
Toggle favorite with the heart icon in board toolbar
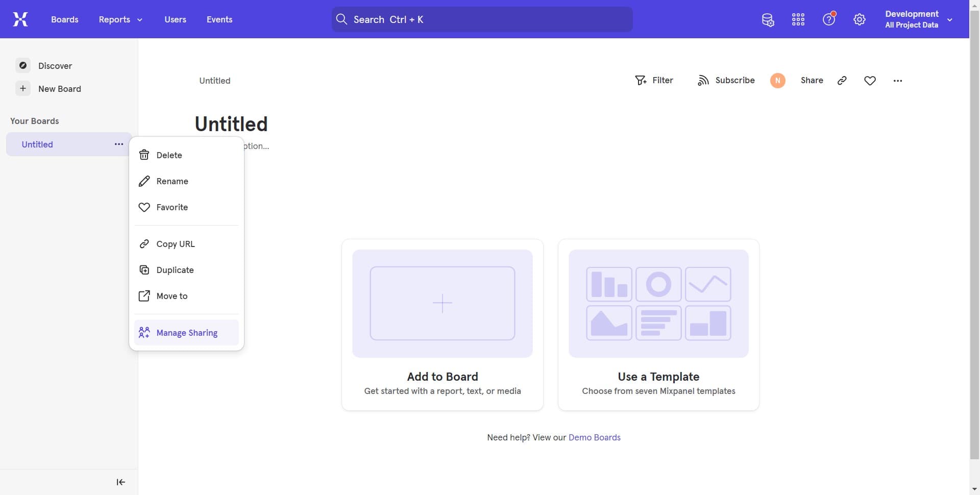click(x=870, y=81)
